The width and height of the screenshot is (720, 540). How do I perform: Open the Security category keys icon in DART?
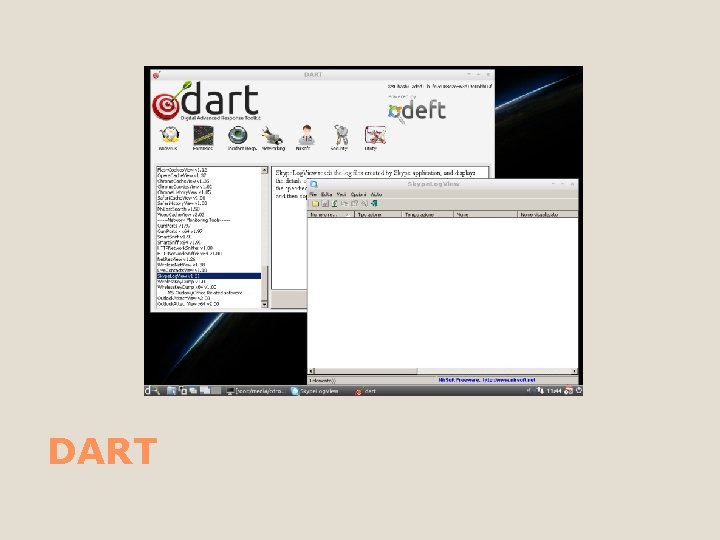point(341,136)
